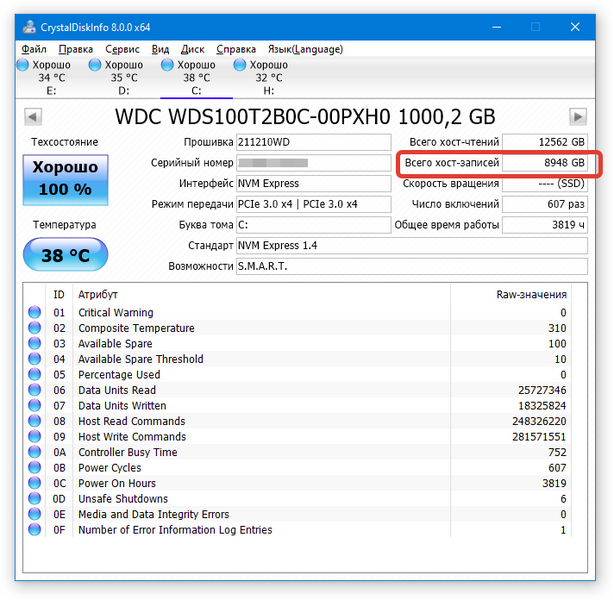This screenshot has height=600, width=613.
Task: Click status orb for Controller Busy Time
Action: click(34, 451)
